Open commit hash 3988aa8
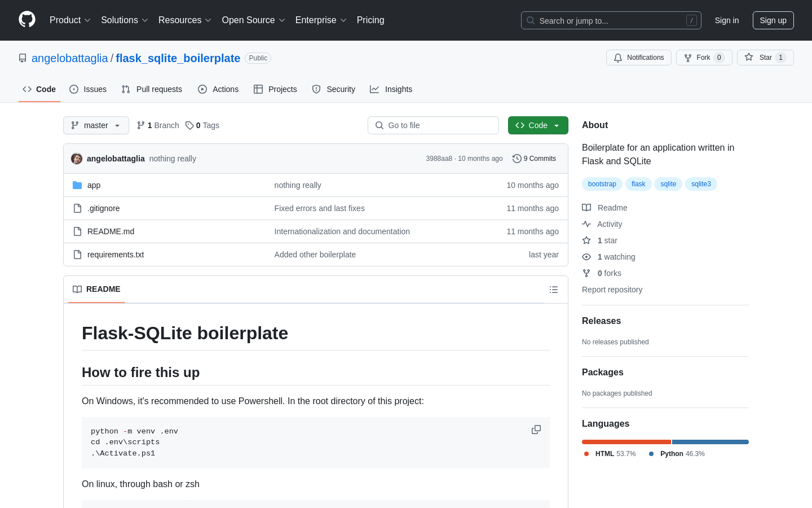 439,159
